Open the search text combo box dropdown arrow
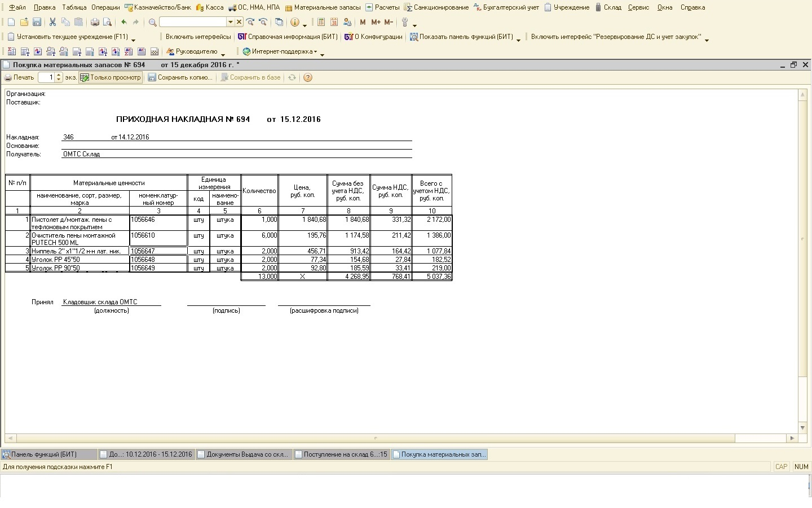The height and width of the screenshot is (508, 812). pos(230,22)
